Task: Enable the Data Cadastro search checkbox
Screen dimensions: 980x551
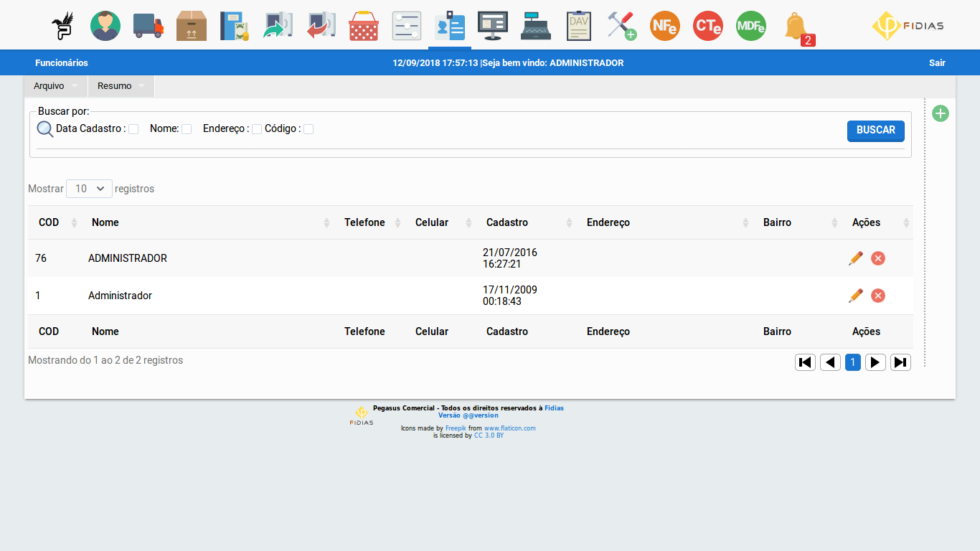Action: 133,129
